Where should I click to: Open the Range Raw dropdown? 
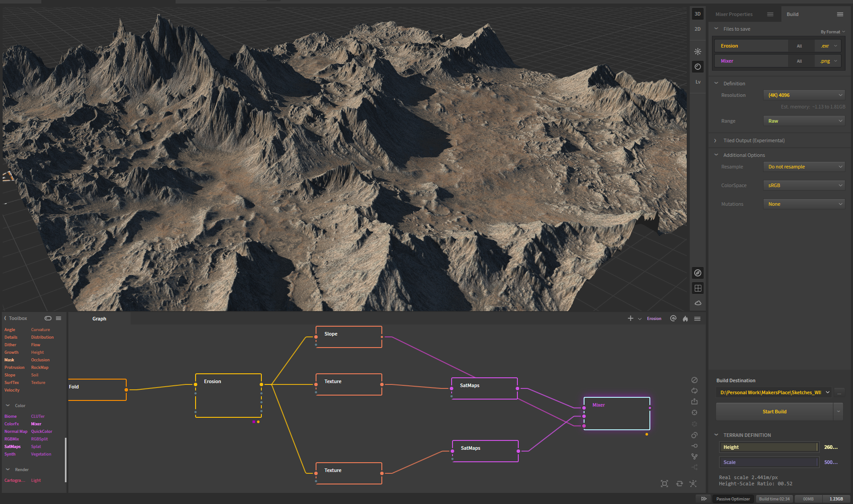click(804, 121)
